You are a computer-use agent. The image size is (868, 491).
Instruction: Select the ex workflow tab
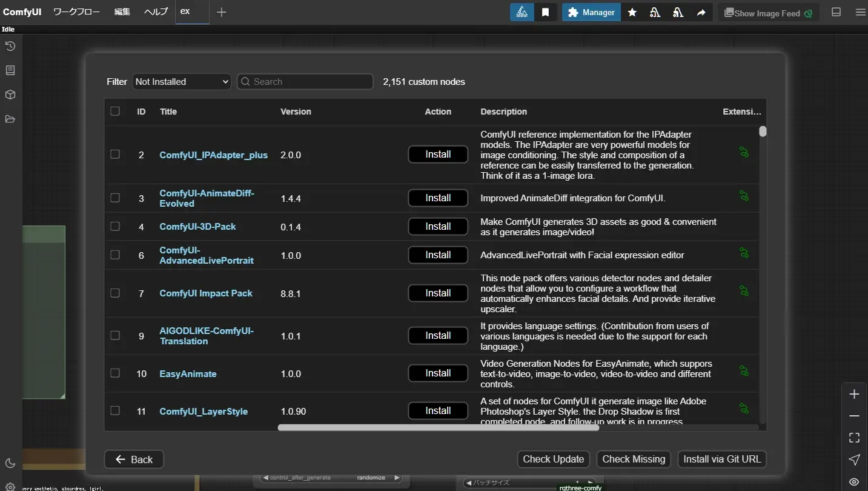[192, 12]
